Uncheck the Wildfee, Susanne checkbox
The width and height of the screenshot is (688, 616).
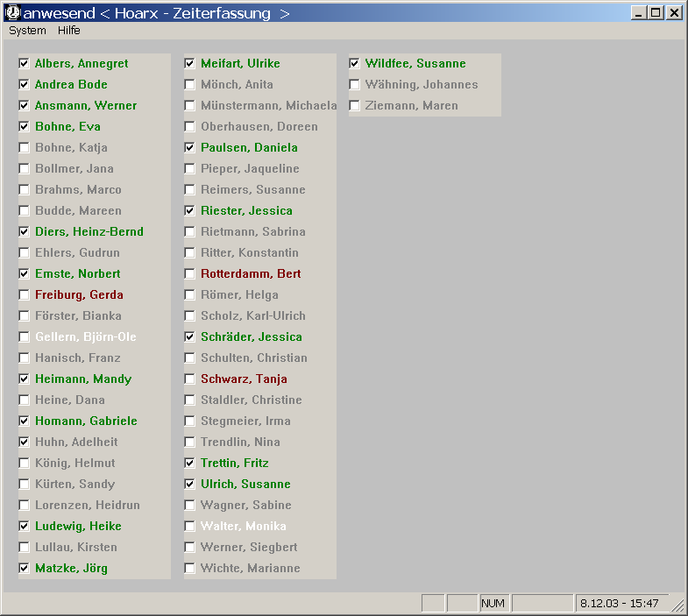pyautogui.click(x=354, y=64)
